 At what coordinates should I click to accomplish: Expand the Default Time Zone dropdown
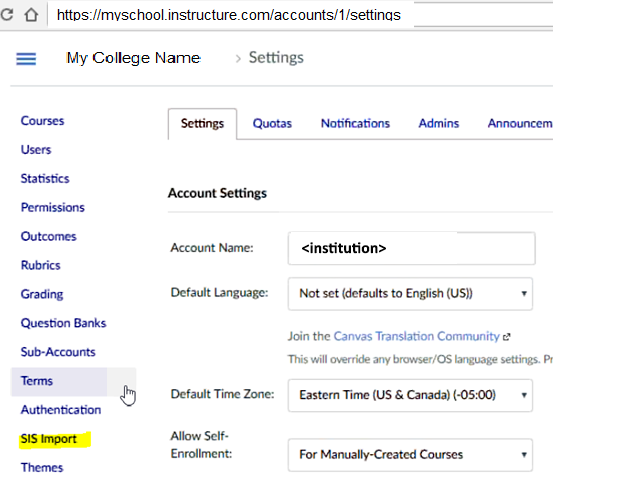[x=410, y=395]
